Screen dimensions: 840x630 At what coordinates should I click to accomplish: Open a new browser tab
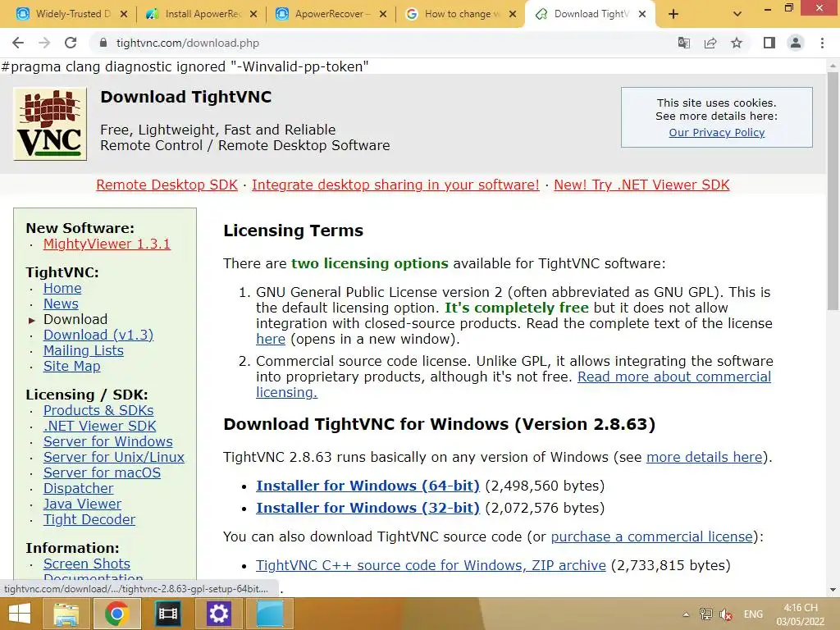point(673,15)
